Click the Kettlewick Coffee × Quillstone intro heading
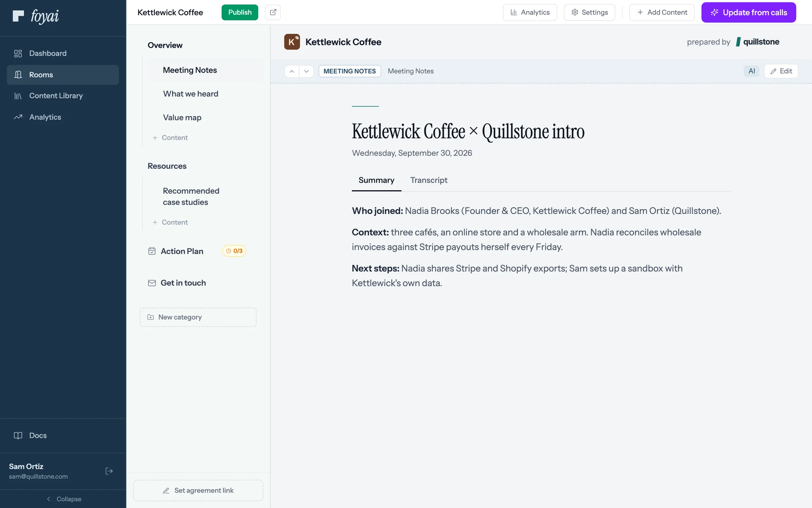Image resolution: width=812 pixels, height=508 pixels. [468, 132]
